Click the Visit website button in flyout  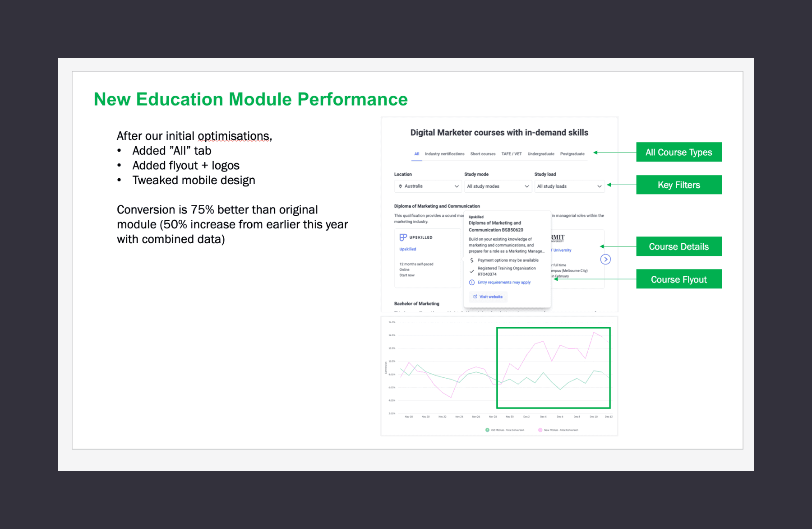pyautogui.click(x=488, y=297)
